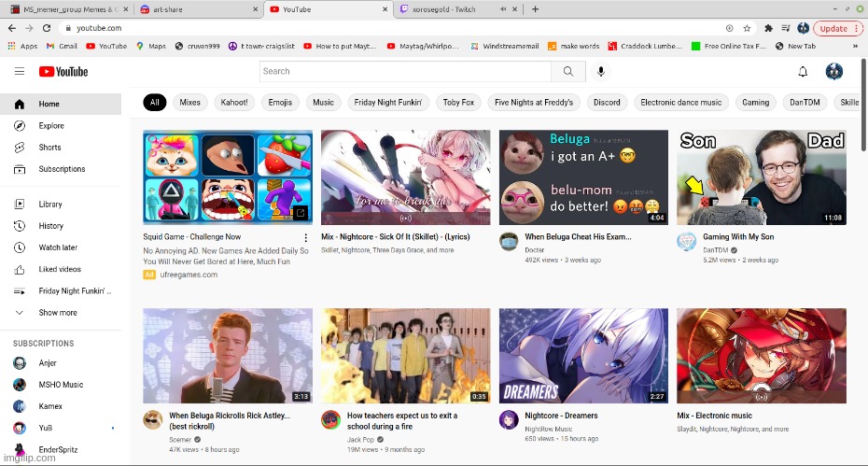Select the All filter chip
868x466 pixels.
(x=154, y=103)
